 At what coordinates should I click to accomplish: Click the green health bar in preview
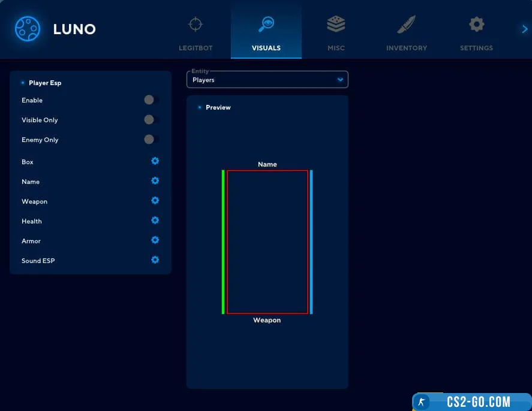tap(223, 241)
